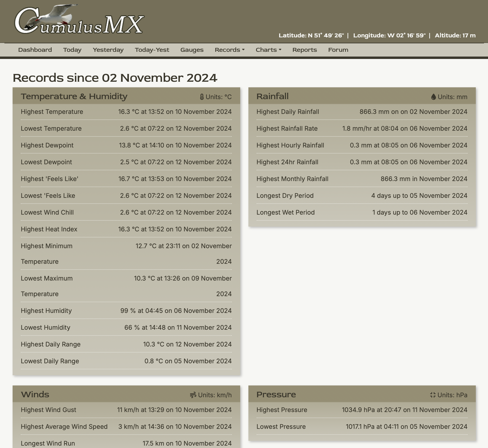
Task: Click the Records since 02 November 2024 title
Action: (115, 78)
